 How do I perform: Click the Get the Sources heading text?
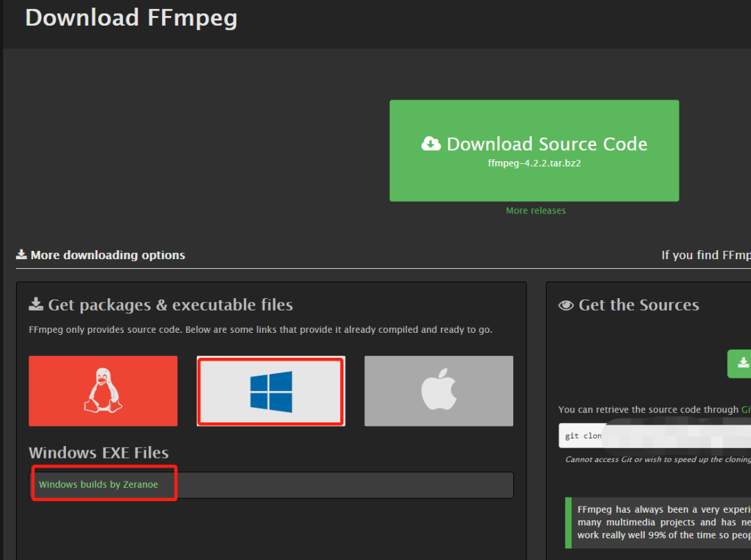click(638, 305)
